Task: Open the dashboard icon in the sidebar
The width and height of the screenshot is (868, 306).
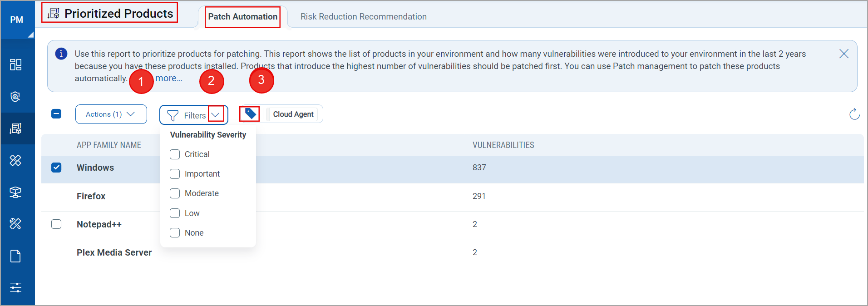Action: pyautogui.click(x=15, y=64)
